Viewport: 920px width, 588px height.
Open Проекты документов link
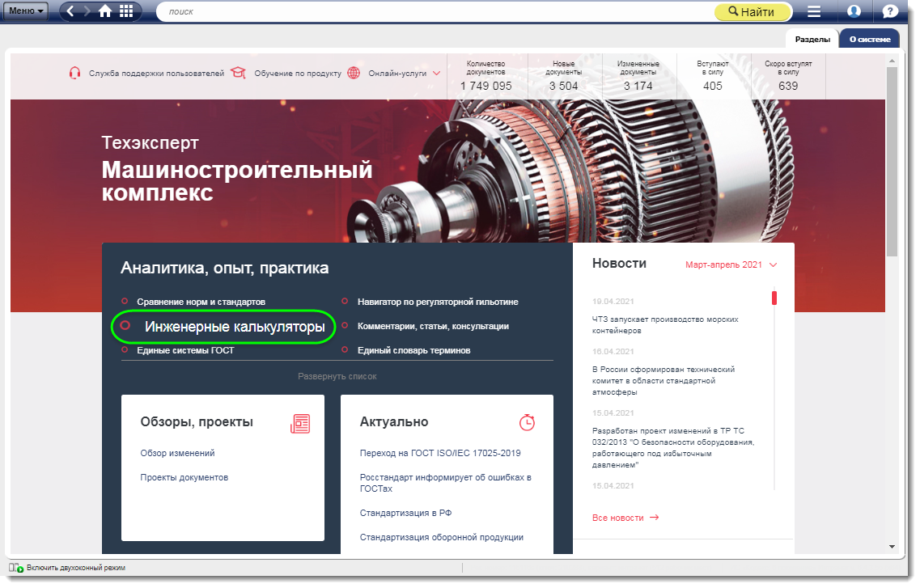pyautogui.click(x=184, y=478)
